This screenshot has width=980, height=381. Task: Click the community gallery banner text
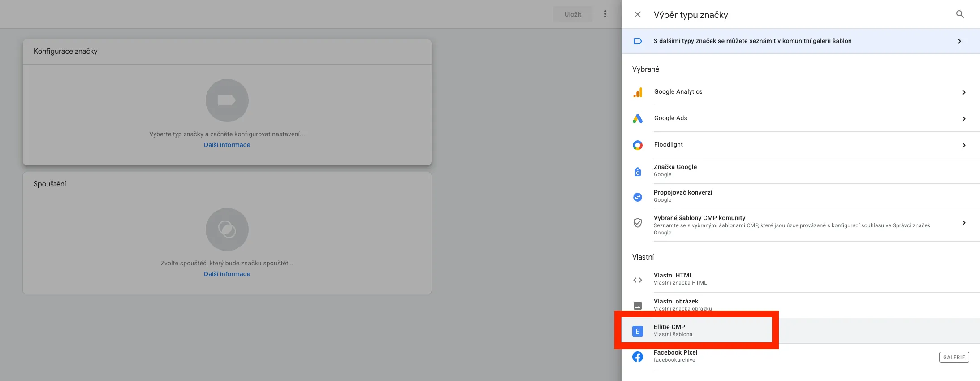click(x=753, y=41)
